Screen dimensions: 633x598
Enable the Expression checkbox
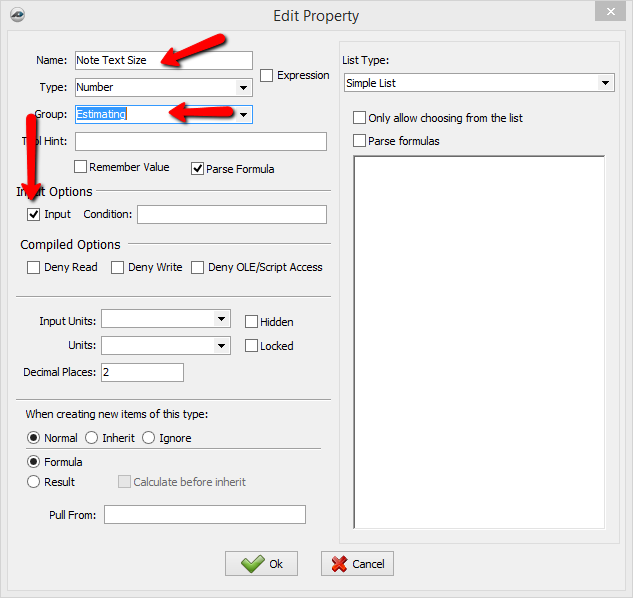click(x=266, y=75)
